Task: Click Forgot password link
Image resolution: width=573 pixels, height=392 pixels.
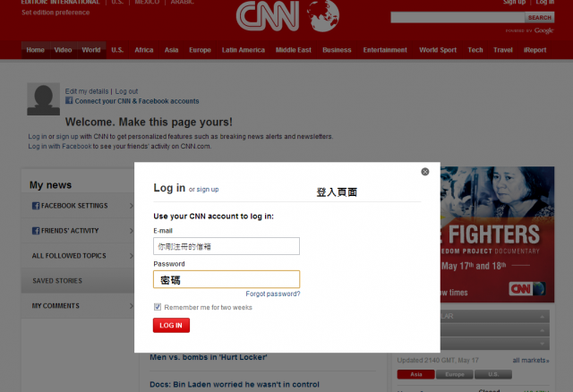Action: (272, 294)
